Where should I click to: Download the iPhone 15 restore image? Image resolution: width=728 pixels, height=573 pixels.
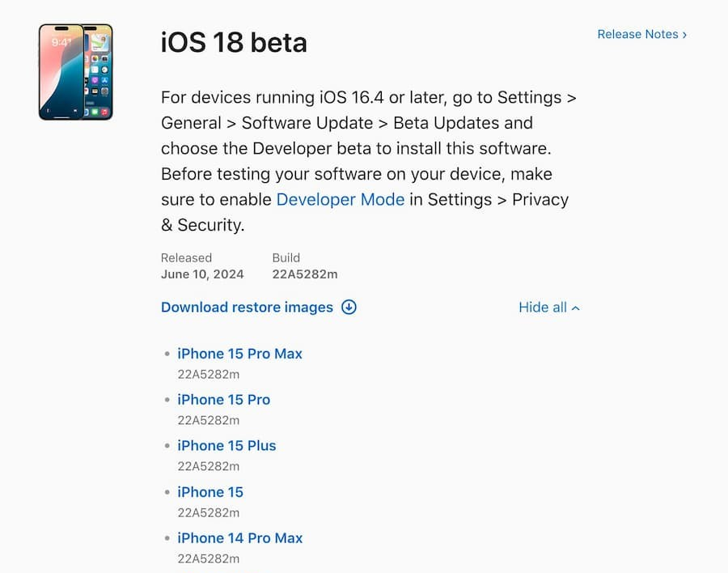(x=210, y=492)
